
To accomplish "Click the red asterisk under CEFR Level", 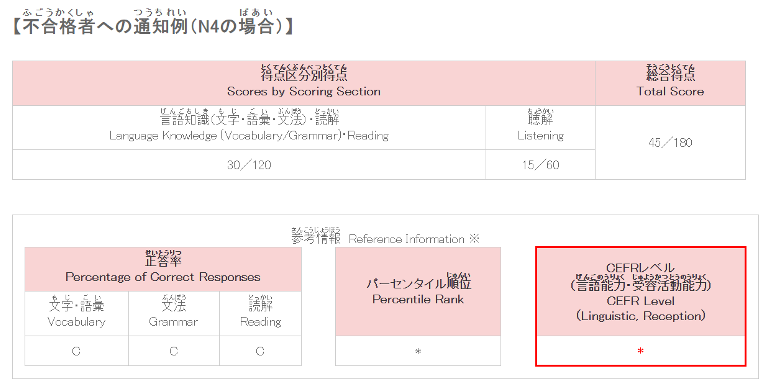I will 640,351.
